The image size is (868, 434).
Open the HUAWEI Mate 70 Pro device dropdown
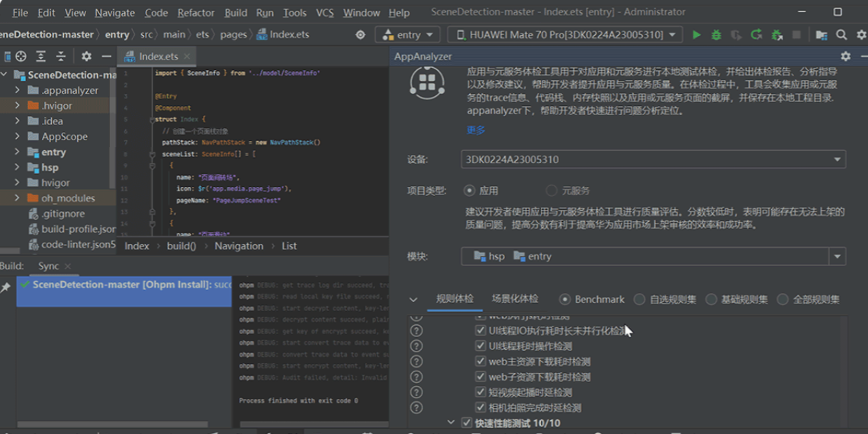(x=565, y=35)
